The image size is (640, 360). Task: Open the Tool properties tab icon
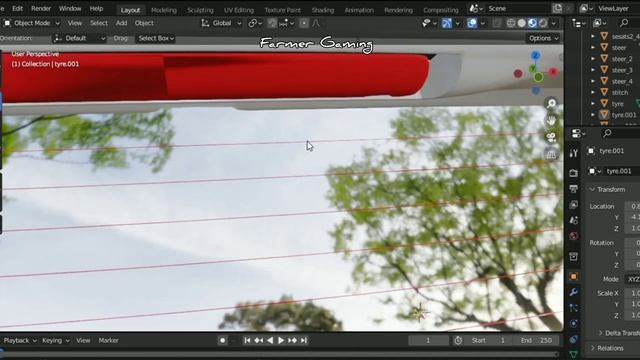click(x=573, y=153)
